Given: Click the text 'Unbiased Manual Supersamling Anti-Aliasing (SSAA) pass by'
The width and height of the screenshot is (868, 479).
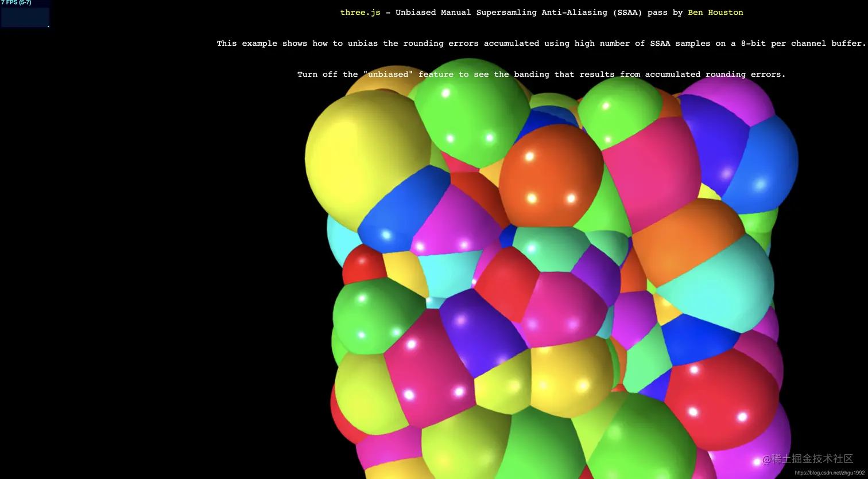Looking at the screenshot, I should 539,13.
